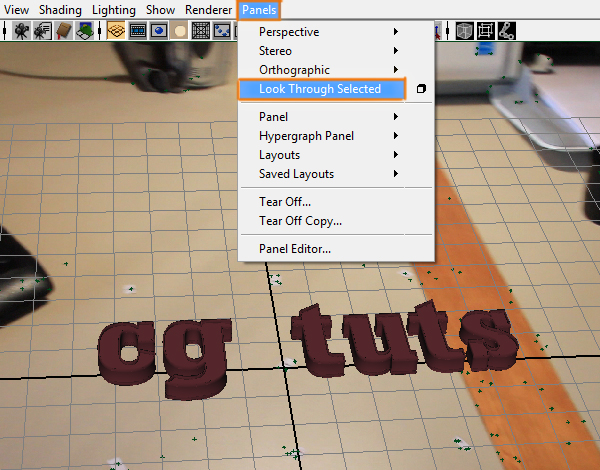Open the Show menu

coord(160,10)
